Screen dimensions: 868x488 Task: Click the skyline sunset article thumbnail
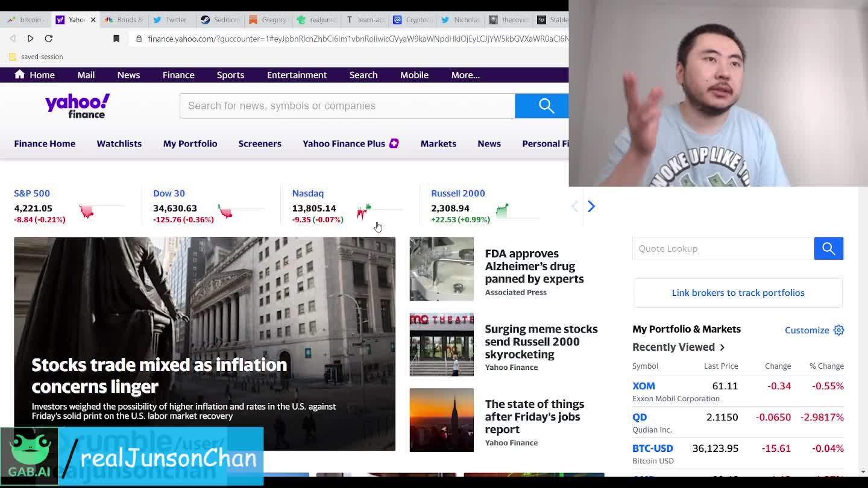[441, 419]
